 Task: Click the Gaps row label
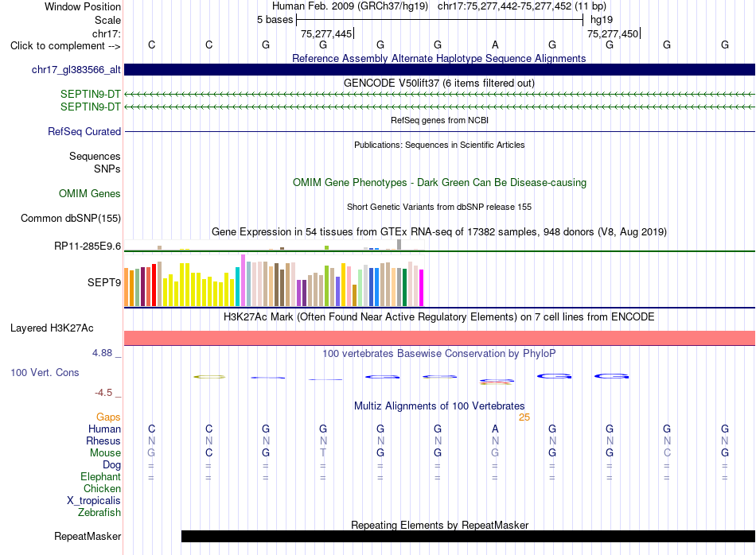pos(108,417)
